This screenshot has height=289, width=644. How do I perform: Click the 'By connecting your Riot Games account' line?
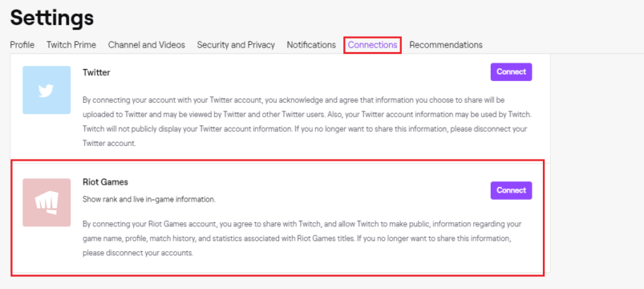pyautogui.click(x=302, y=225)
